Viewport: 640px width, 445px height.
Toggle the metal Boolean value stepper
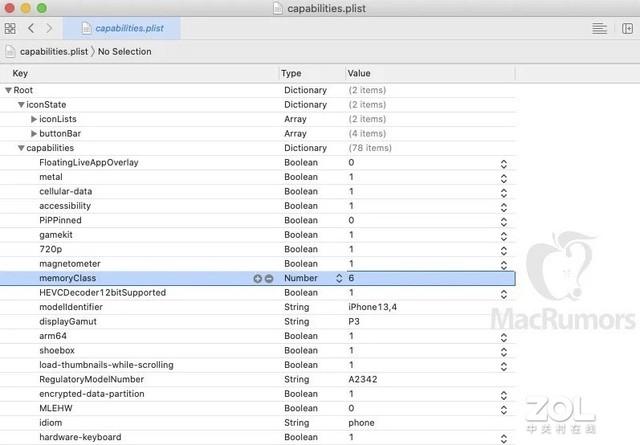tap(504, 178)
